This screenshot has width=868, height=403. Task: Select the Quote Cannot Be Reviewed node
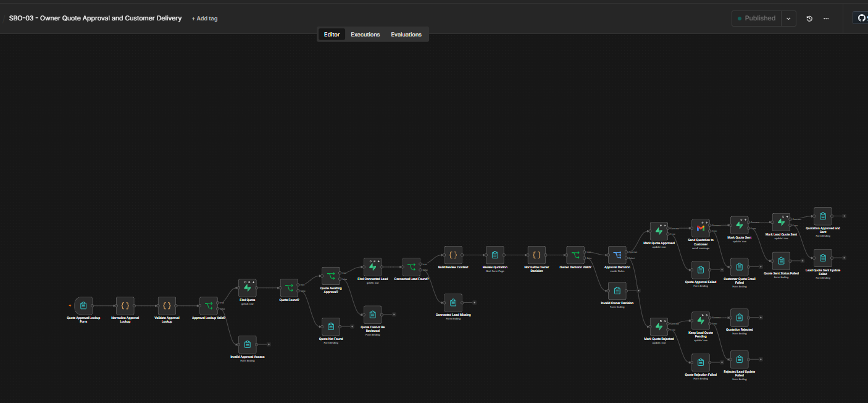[372, 315]
